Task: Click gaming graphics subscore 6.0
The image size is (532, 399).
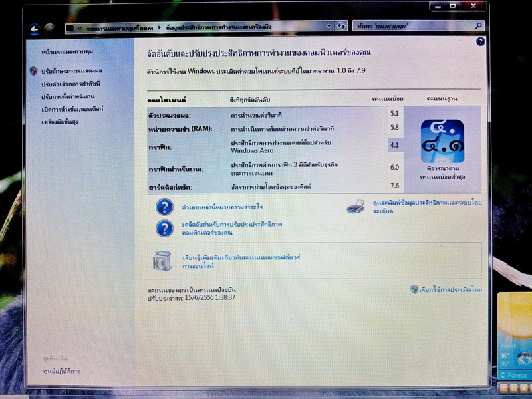Action: point(394,167)
